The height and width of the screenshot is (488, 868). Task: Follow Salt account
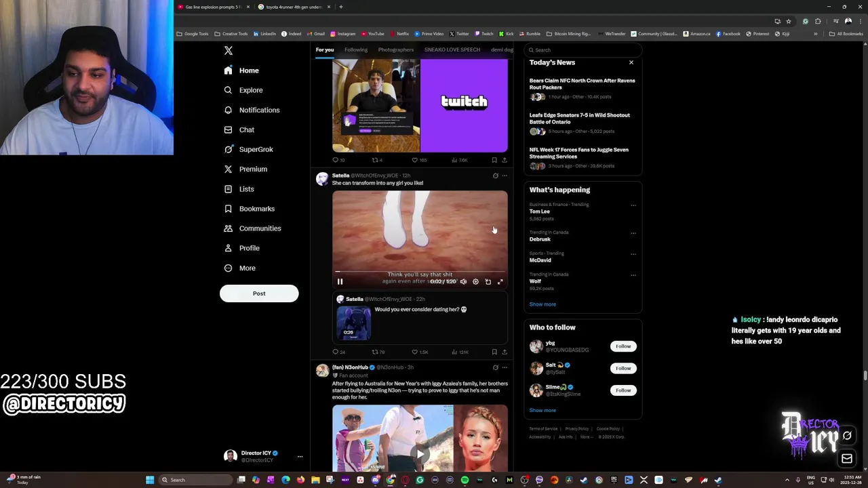[623, 368]
